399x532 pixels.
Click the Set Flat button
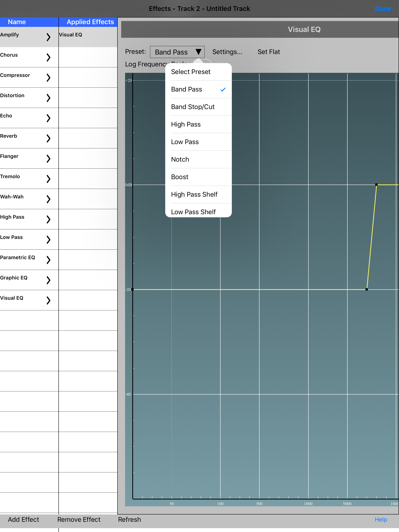coord(269,52)
